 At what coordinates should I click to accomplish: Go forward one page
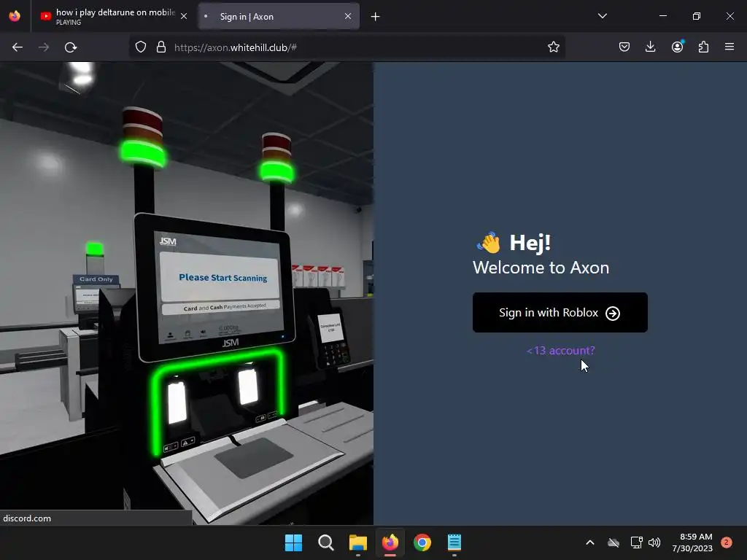pyautogui.click(x=44, y=47)
